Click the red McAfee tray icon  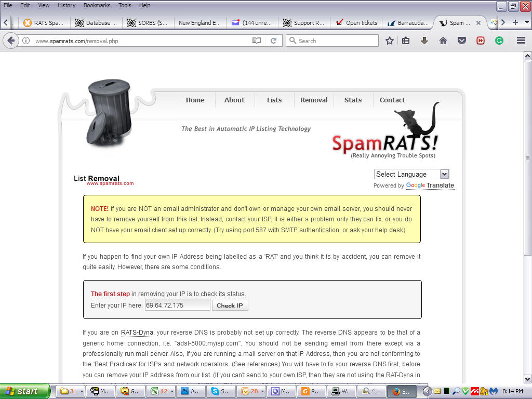coord(474,391)
